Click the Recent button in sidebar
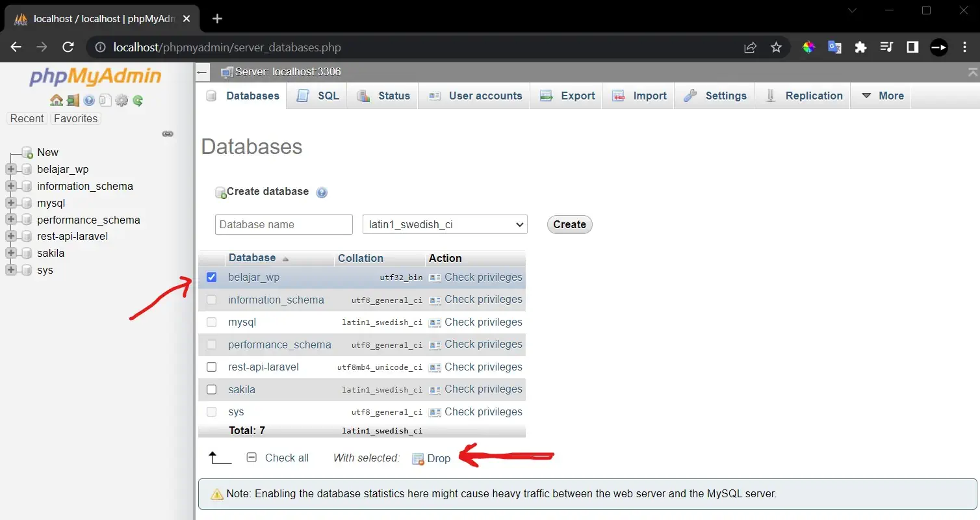Viewport: 980px width, 520px height. point(27,119)
